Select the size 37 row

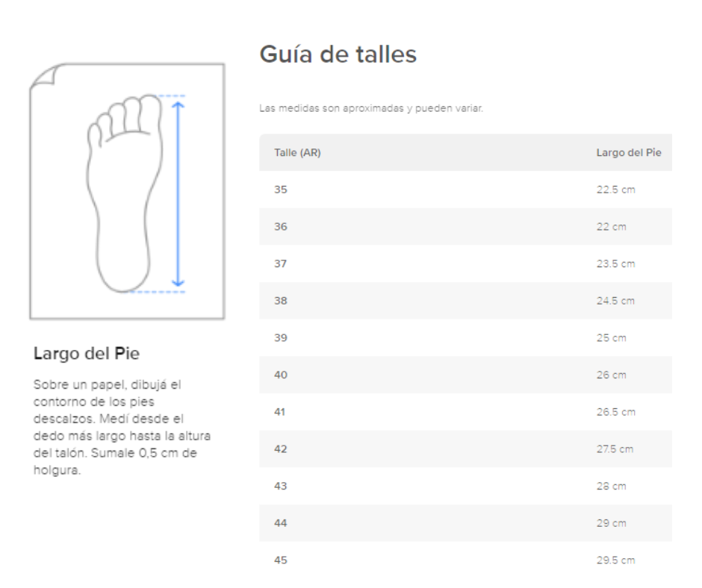[465, 263]
